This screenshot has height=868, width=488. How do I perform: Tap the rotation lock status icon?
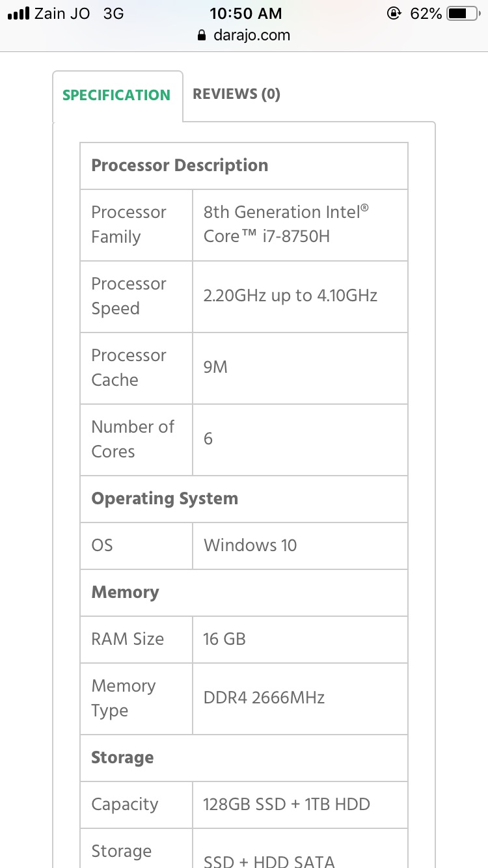click(x=394, y=13)
